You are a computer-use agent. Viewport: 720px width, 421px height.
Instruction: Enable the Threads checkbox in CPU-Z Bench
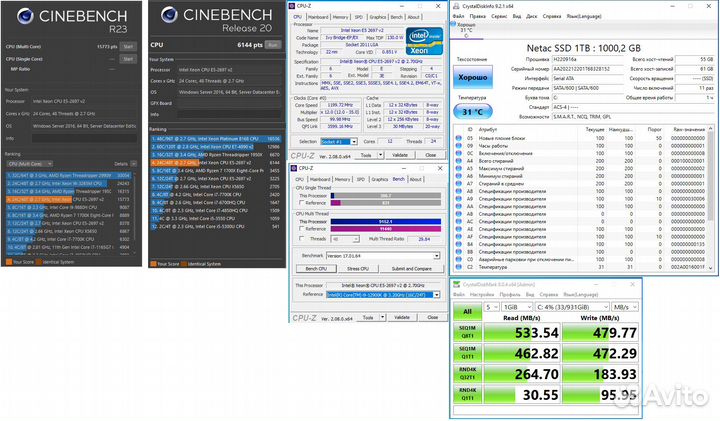pos(302,239)
